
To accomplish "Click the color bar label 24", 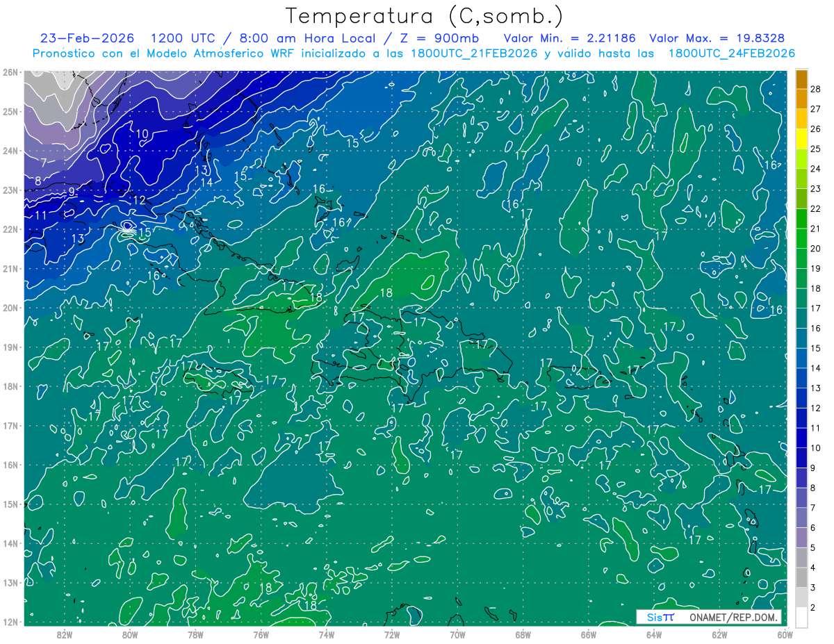I will point(816,169).
